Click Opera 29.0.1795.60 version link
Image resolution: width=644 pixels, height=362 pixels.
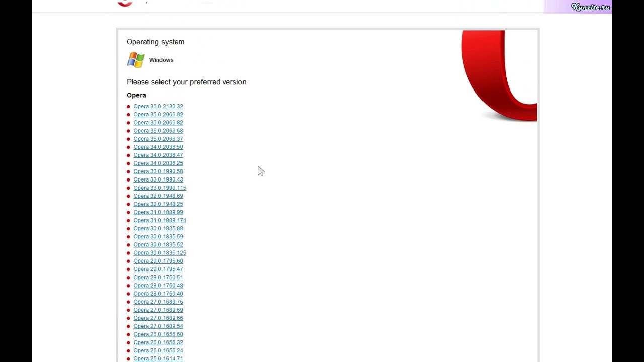tap(158, 261)
